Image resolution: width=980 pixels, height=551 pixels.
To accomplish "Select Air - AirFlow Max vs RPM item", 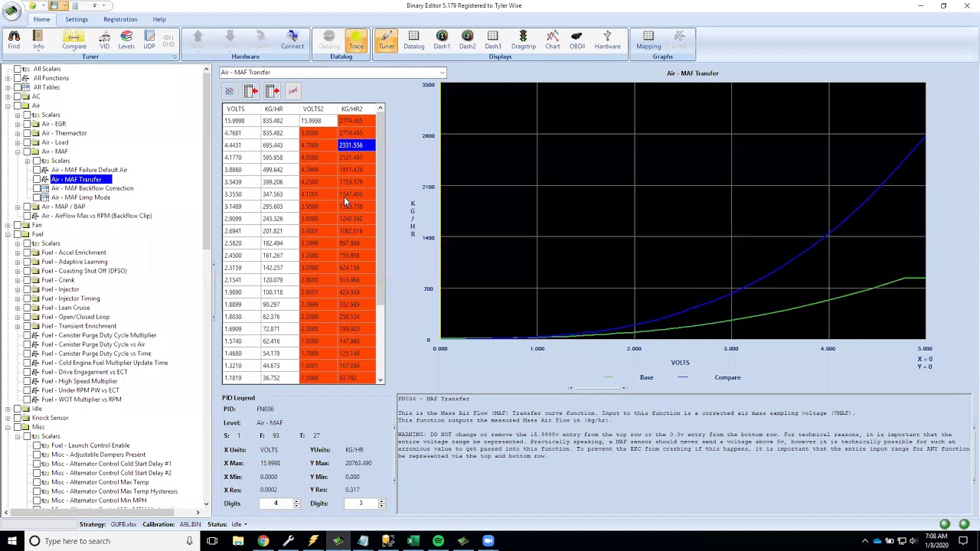I will click(96, 216).
